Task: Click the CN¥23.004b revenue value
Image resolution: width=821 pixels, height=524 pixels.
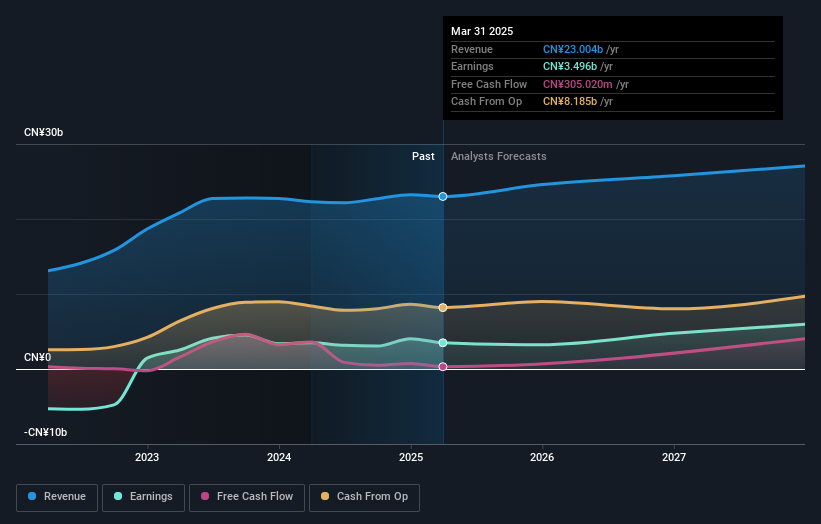Action: click(573, 49)
